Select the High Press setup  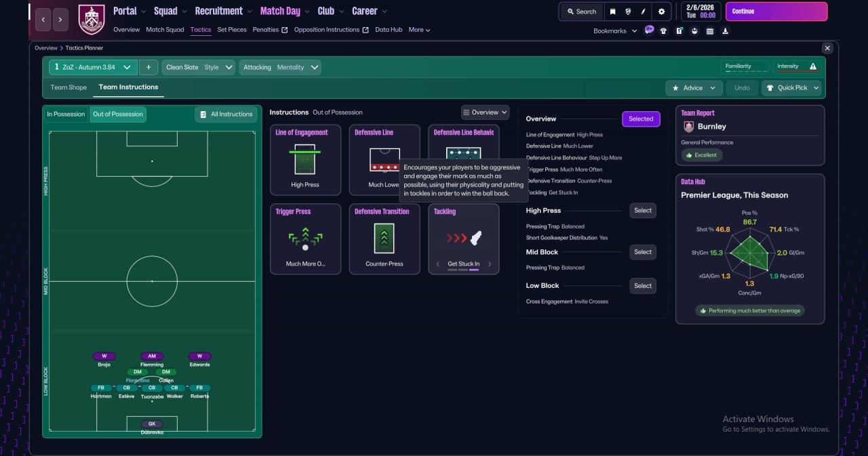643,210
